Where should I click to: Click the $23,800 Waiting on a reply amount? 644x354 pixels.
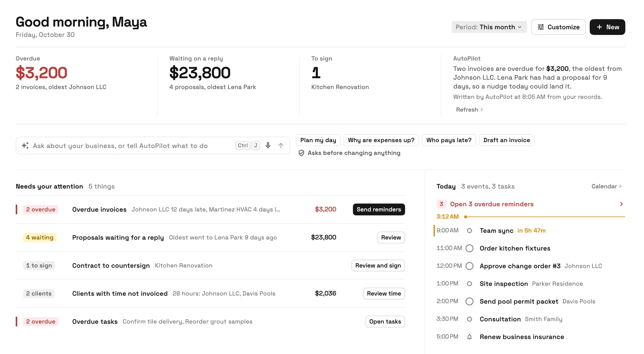(200, 73)
